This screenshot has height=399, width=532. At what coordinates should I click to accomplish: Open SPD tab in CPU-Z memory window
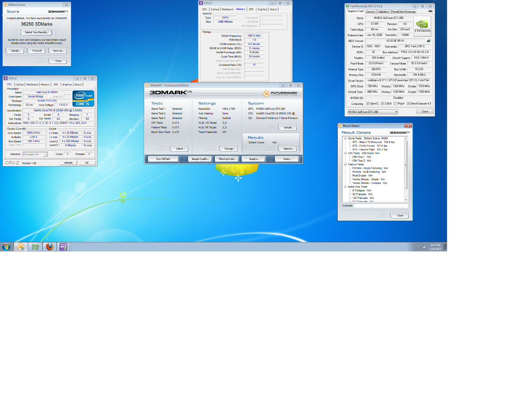pyautogui.click(x=251, y=9)
